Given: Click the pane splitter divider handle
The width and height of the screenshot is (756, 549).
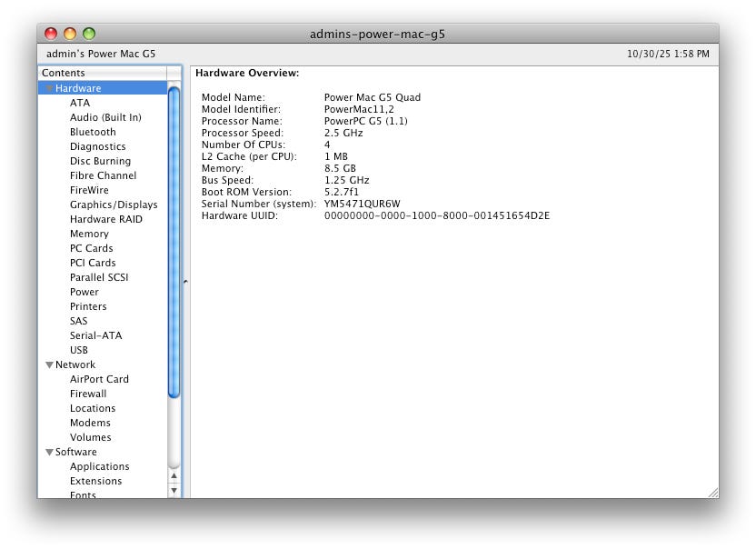Looking at the screenshot, I should pyautogui.click(x=185, y=282).
